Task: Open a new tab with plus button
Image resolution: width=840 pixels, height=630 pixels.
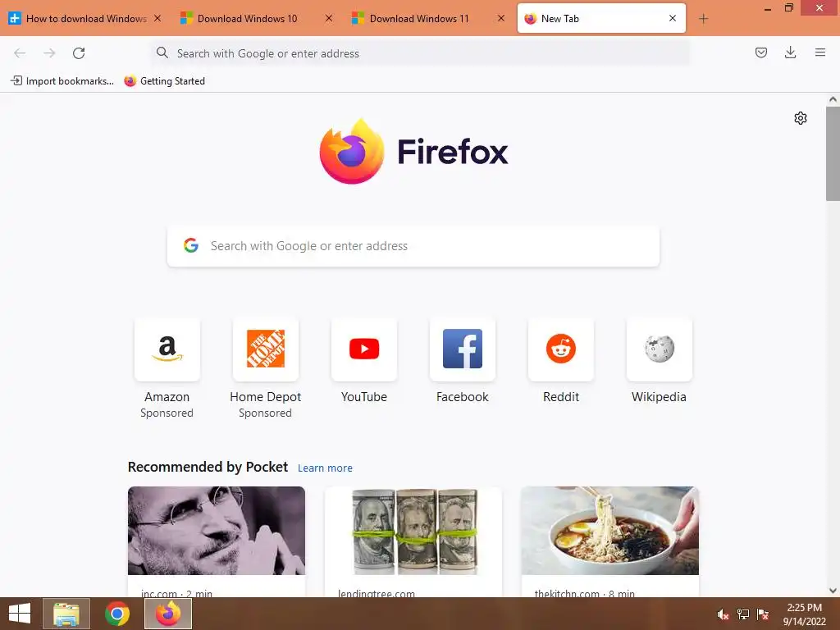Action: [703, 19]
